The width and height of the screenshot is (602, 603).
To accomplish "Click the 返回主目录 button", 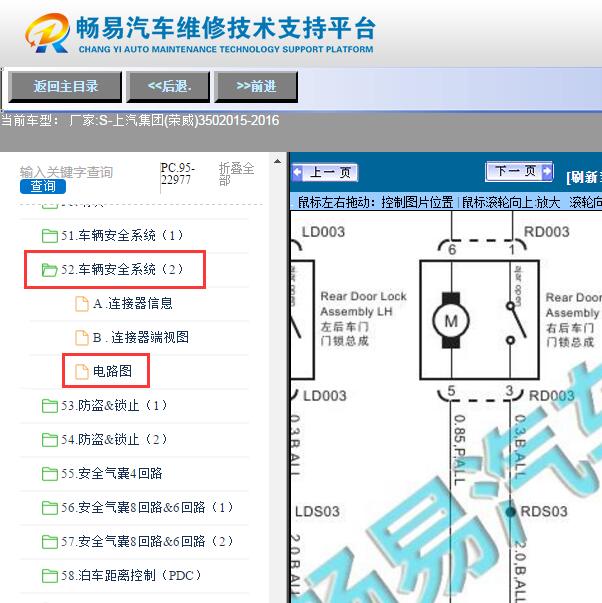I will pos(65,87).
